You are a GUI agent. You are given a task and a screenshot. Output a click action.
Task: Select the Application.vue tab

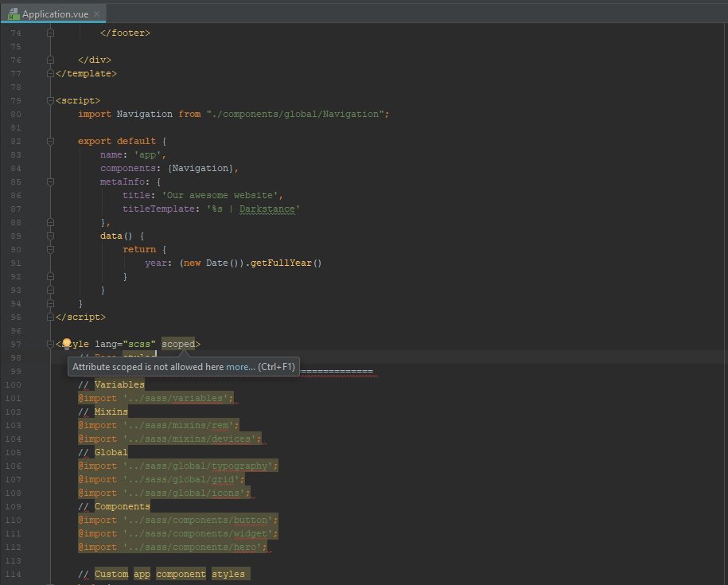coord(53,14)
